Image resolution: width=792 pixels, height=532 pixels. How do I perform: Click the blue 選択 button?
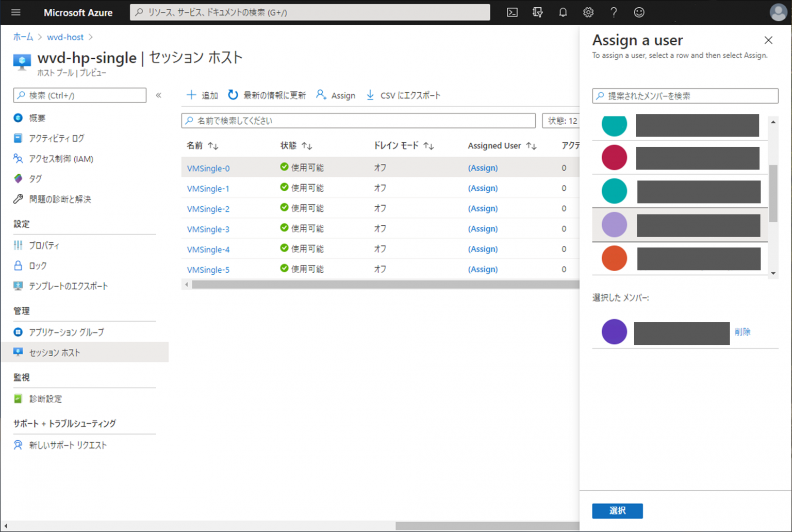[x=617, y=511]
